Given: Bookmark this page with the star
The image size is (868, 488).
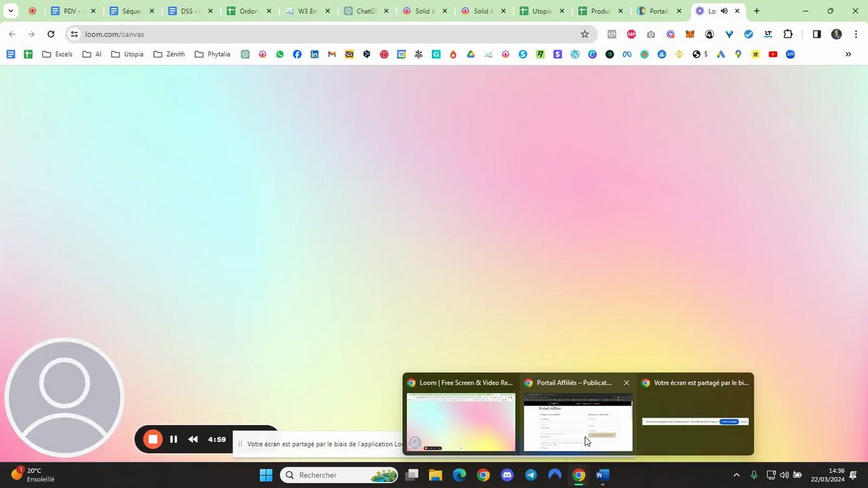Looking at the screenshot, I should click(x=585, y=34).
